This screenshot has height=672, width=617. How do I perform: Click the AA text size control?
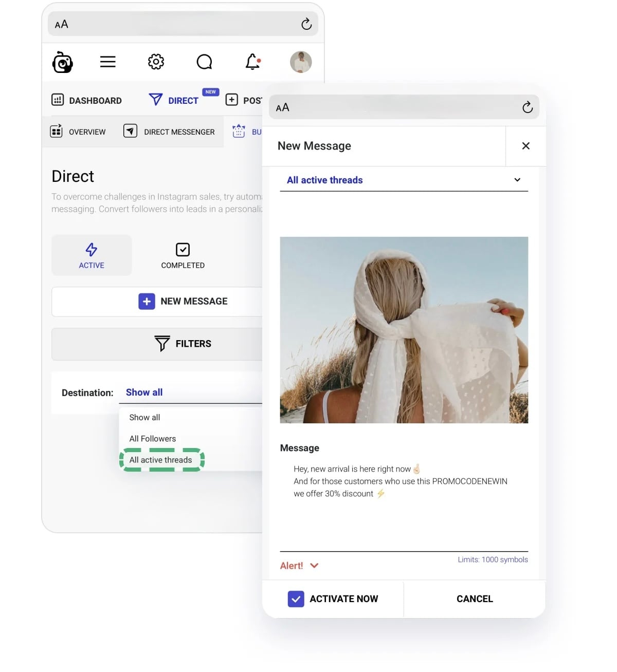[61, 24]
